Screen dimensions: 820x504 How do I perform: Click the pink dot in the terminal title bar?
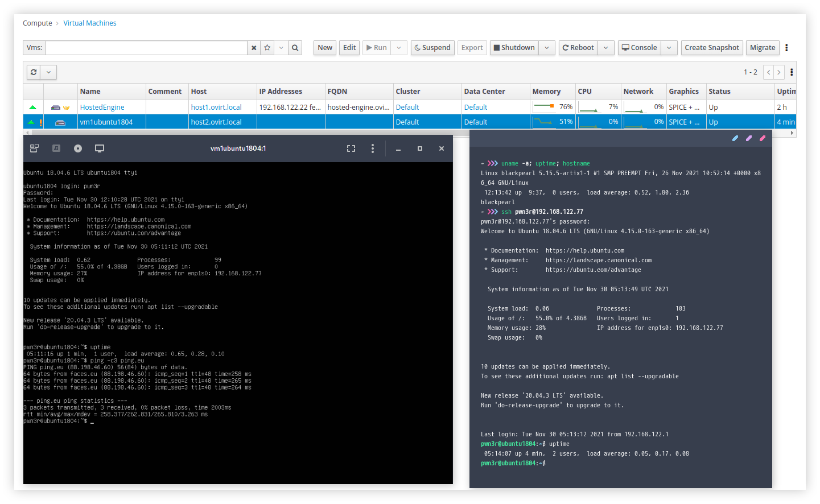click(763, 138)
